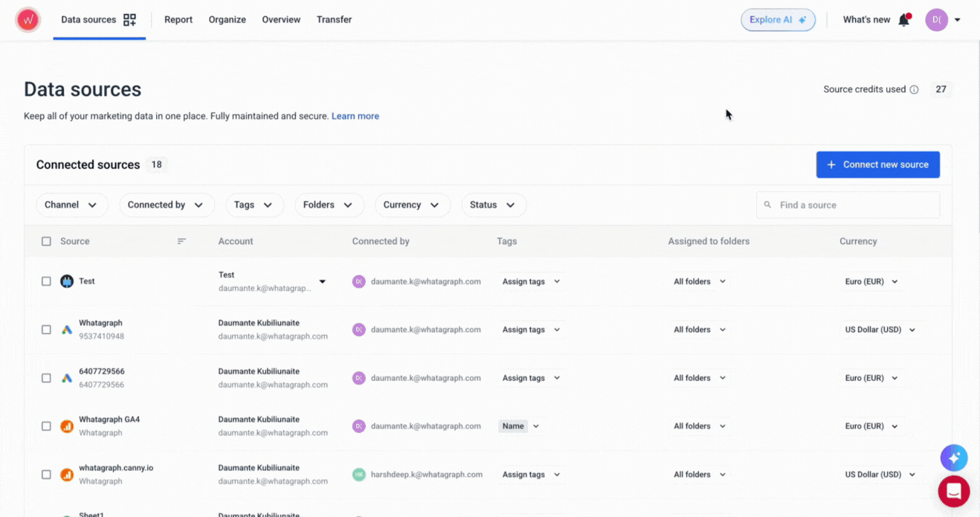Screen dimensions: 980x517
Task: Open All folders dropdown for 6407729566 row
Action: [700, 378]
